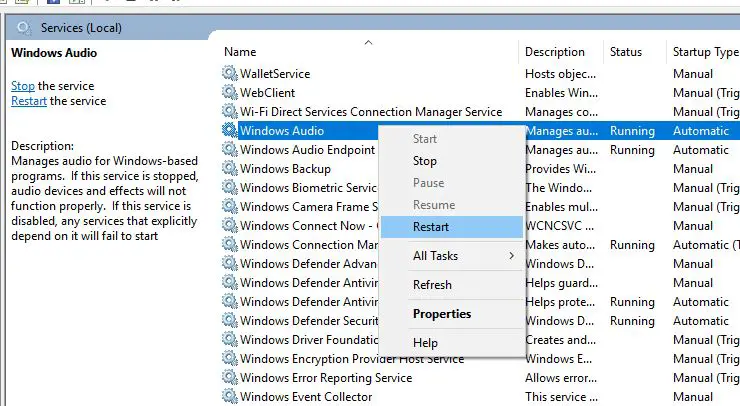Click the Stop the service link

coord(23,86)
